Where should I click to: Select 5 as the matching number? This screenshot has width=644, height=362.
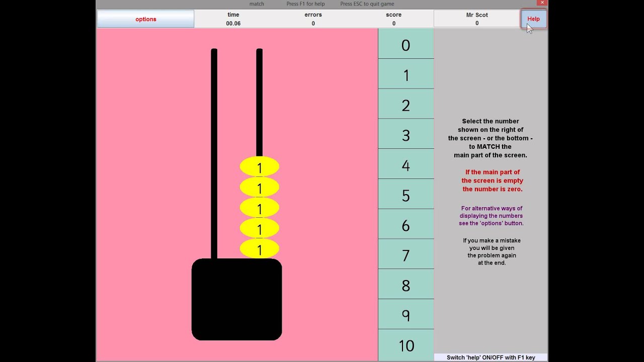406,195
